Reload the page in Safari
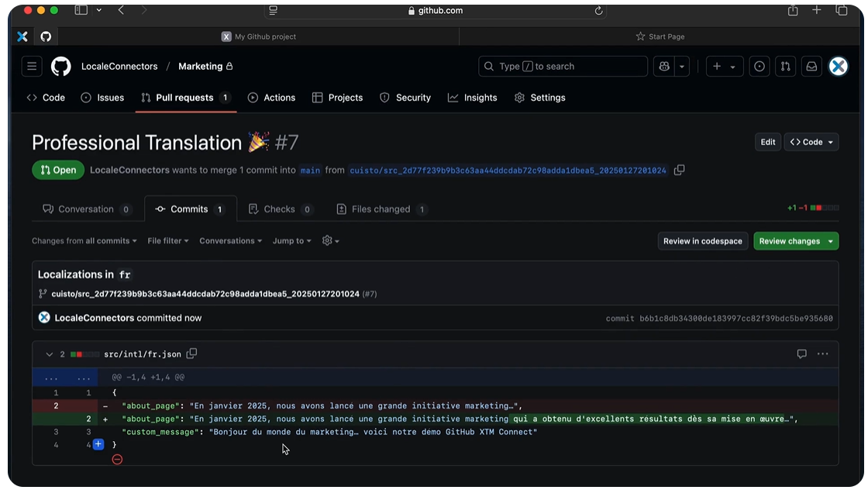 (x=598, y=11)
